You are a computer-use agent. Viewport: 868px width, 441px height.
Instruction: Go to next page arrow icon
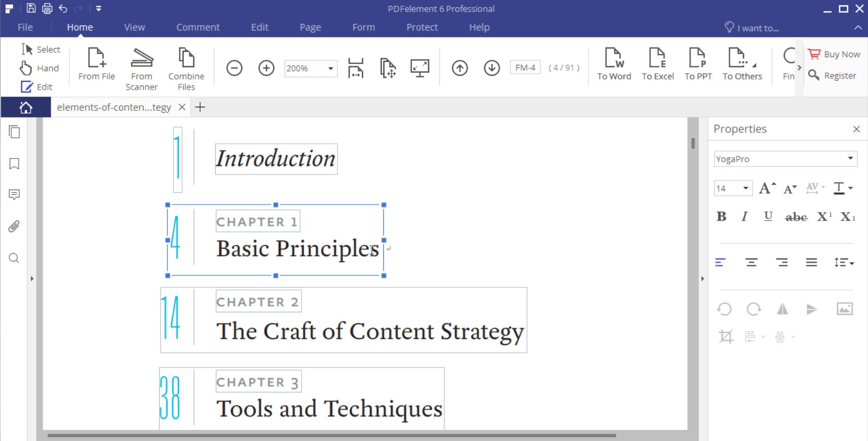tap(492, 68)
